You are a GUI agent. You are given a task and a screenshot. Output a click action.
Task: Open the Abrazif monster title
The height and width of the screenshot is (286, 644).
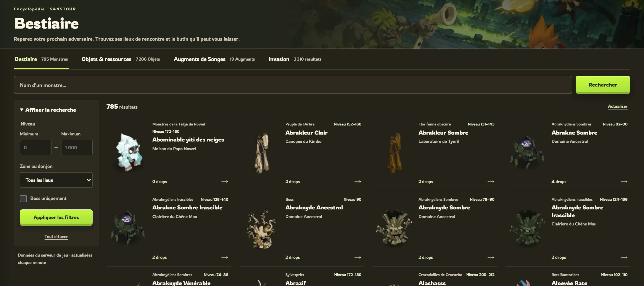(296, 283)
